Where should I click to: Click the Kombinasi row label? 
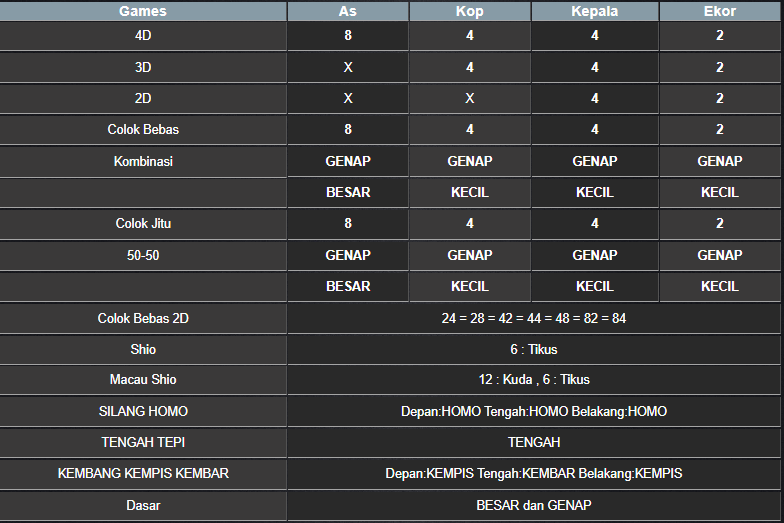(143, 161)
